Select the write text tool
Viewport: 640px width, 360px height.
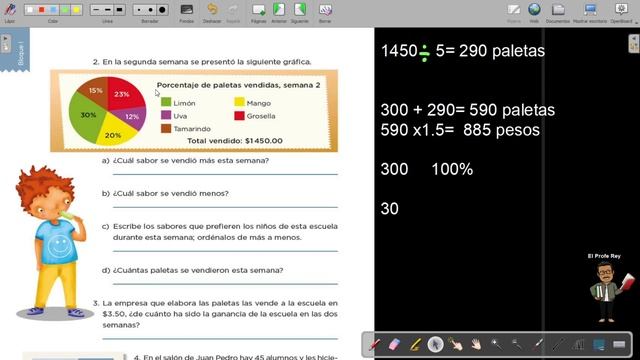578,344
